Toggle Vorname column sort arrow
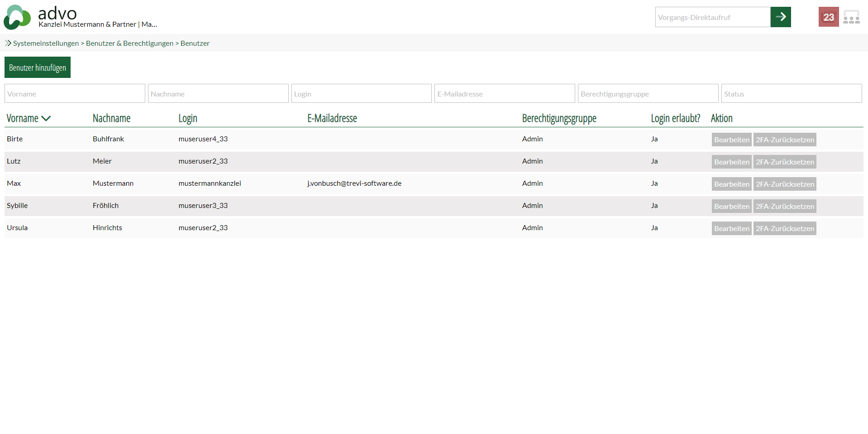This screenshot has width=868, height=434. [46, 119]
